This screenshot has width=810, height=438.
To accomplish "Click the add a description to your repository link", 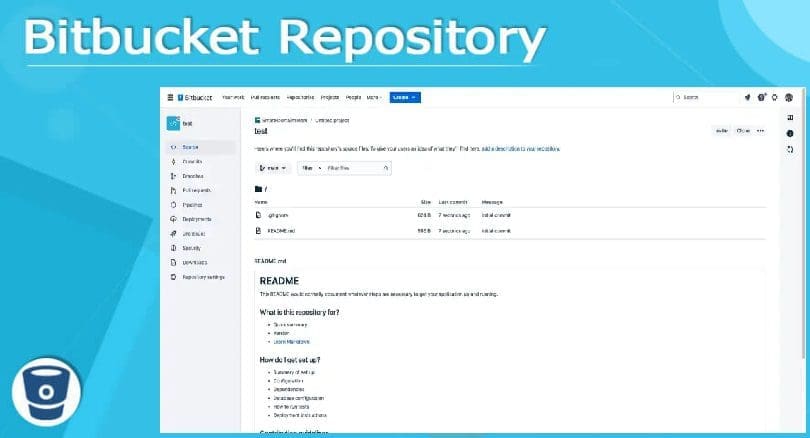I will (521, 149).
